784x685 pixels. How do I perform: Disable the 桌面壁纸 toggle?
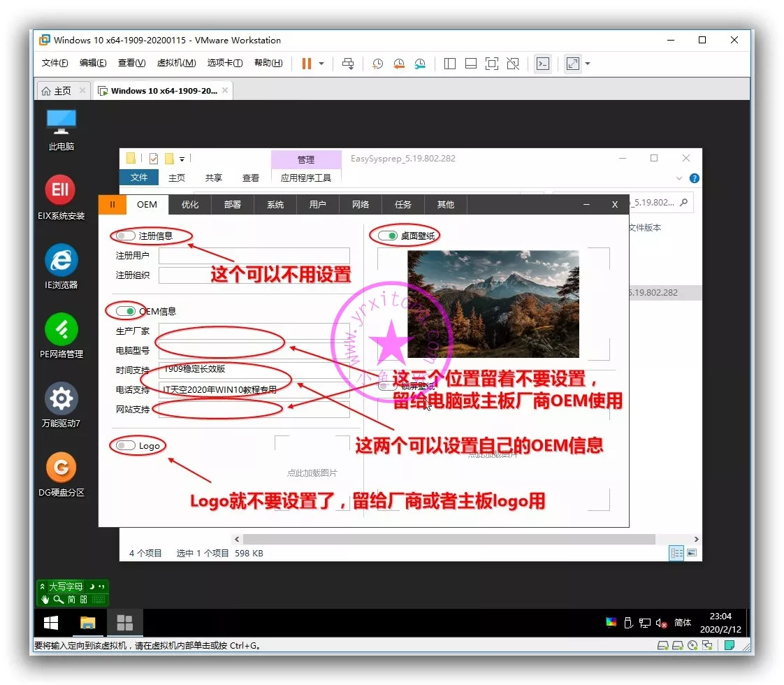point(387,236)
